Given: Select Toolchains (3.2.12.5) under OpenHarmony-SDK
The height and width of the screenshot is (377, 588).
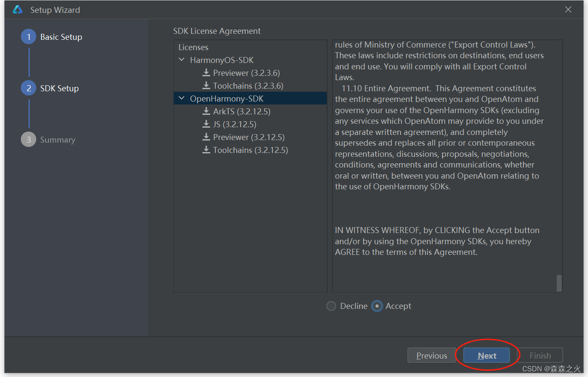Looking at the screenshot, I should point(250,150).
